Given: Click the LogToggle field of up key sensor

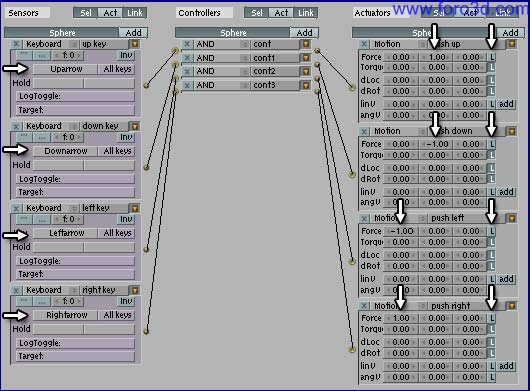Looking at the screenshot, I should tap(75, 96).
